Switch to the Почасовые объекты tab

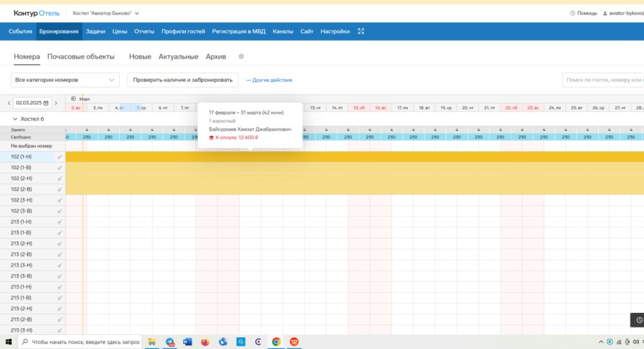[80, 57]
